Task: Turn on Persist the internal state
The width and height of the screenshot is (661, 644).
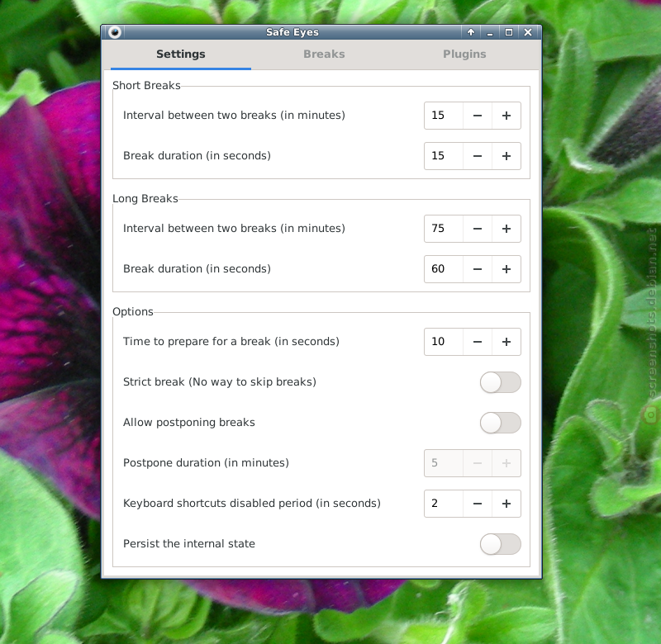Action: [x=501, y=544]
